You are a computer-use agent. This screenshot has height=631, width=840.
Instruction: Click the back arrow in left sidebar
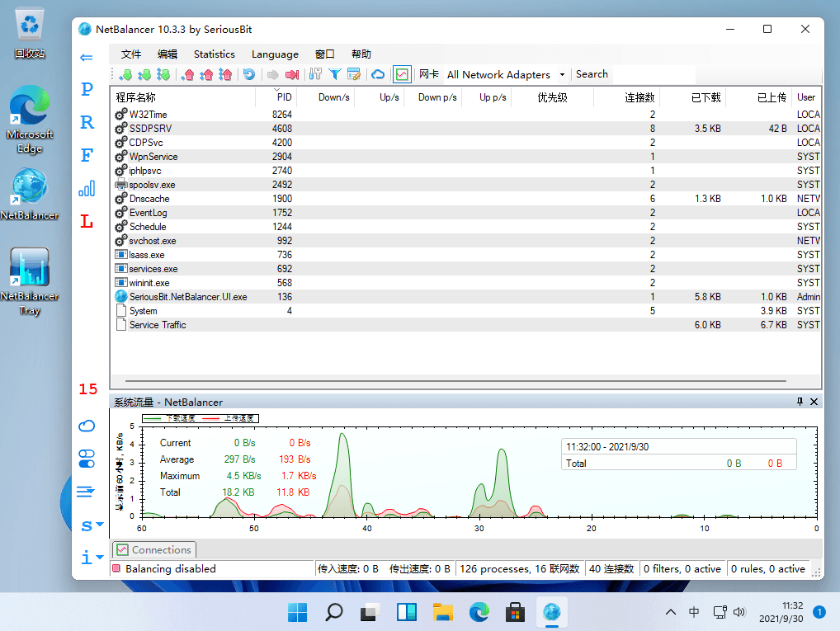point(87,57)
